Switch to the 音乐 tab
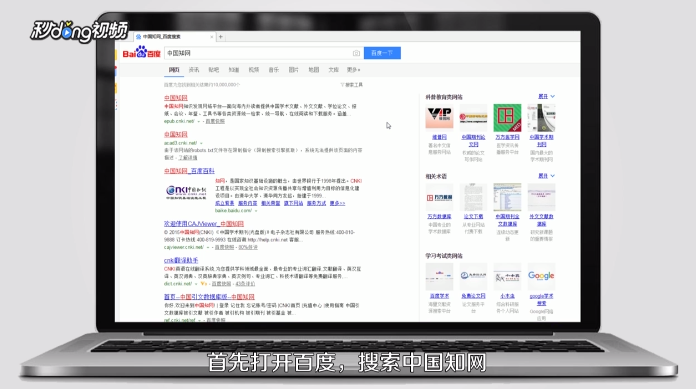 (274, 70)
